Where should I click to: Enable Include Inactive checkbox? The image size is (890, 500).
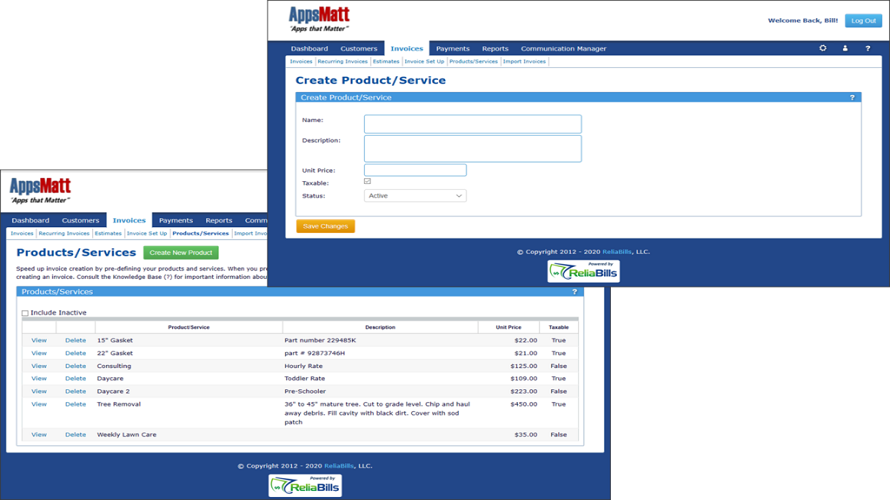pos(25,313)
